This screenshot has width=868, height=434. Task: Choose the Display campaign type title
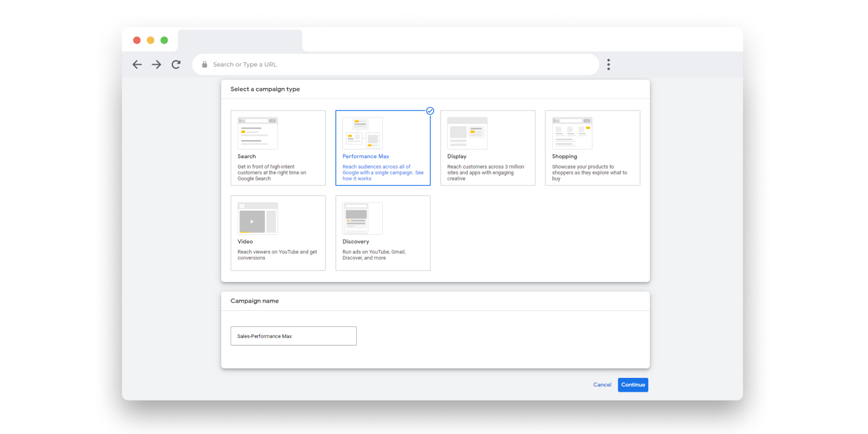[457, 156]
